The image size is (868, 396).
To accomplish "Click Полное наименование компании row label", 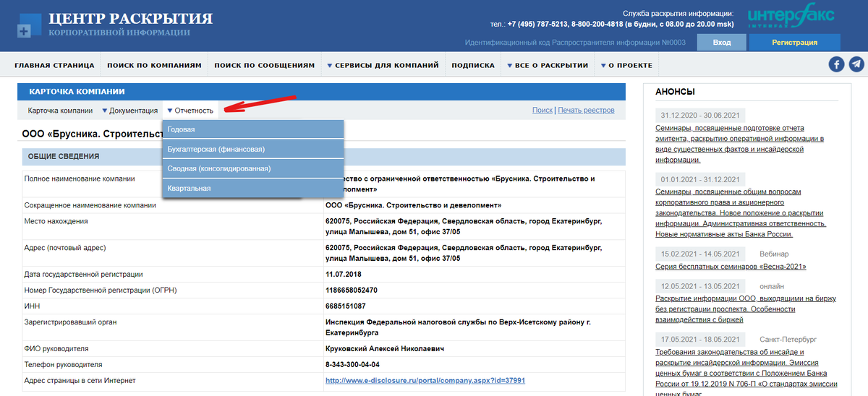I will pyautogui.click(x=80, y=178).
